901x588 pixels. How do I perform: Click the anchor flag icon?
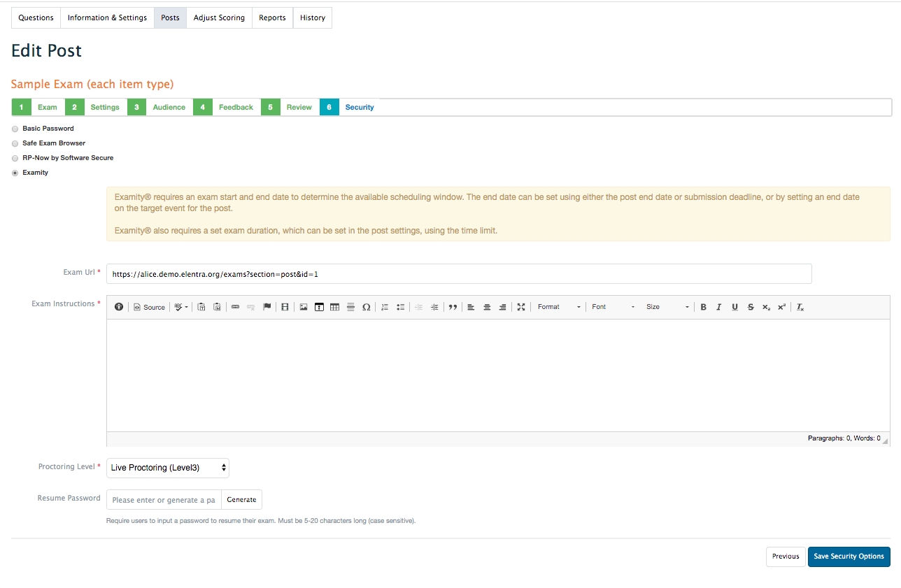pyautogui.click(x=267, y=307)
